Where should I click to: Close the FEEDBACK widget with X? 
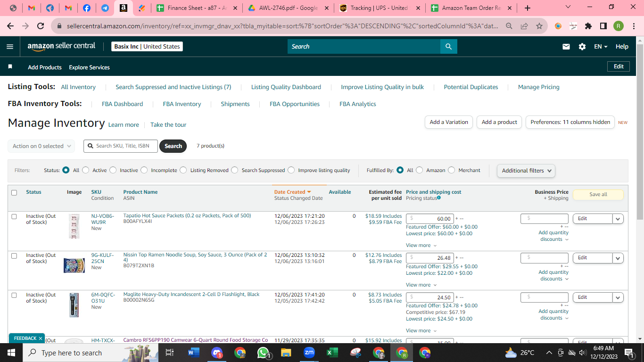click(41, 338)
